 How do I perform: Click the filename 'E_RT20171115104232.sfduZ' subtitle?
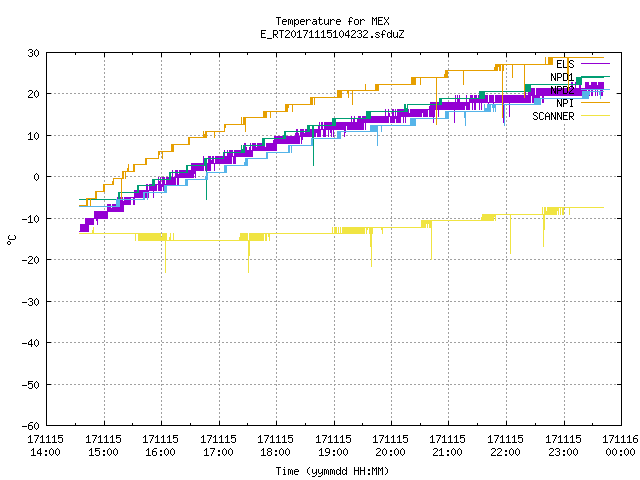(x=332, y=34)
